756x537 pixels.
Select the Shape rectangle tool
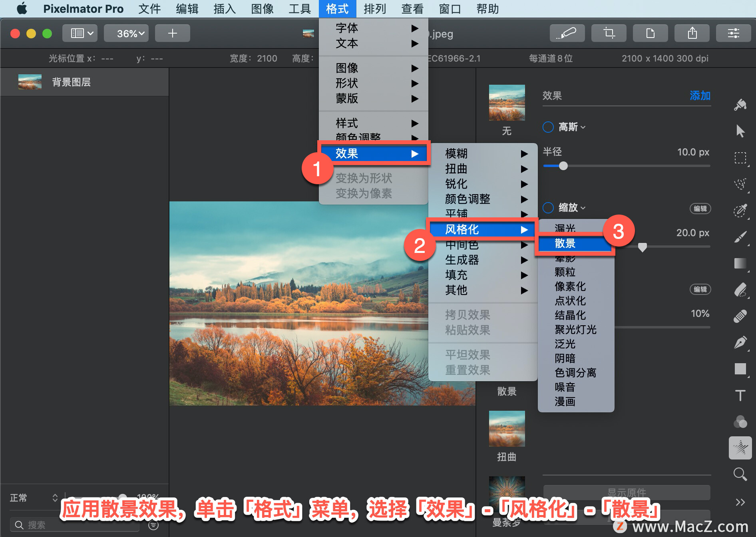point(740,369)
